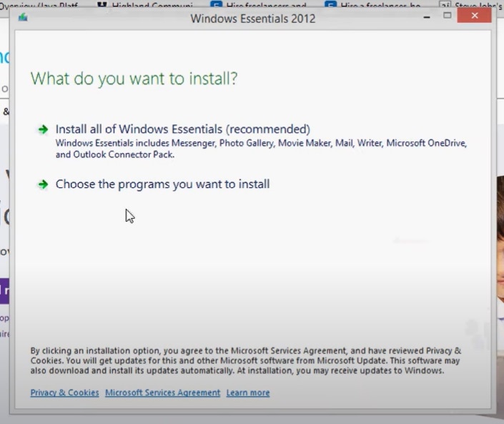504x424 pixels.
Task: Click the 'What do you want to install?' heading
Action: [134, 79]
